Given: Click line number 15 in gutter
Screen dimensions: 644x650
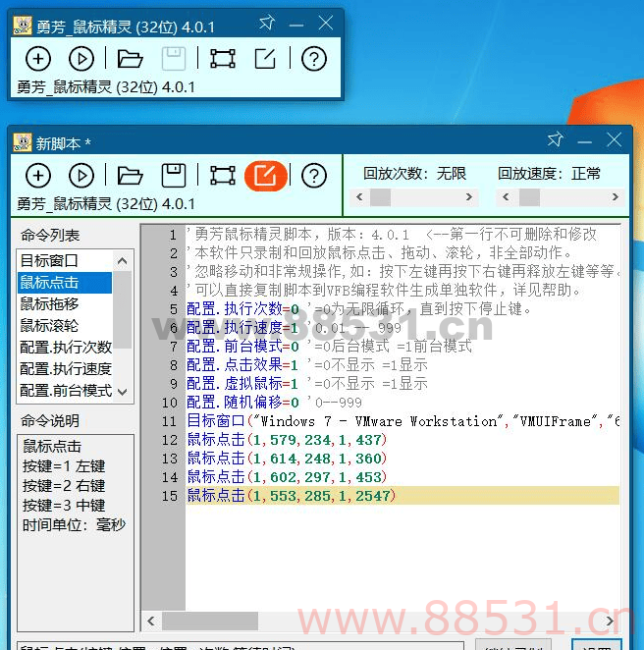Looking at the screenshot, I should pos(170,496).
